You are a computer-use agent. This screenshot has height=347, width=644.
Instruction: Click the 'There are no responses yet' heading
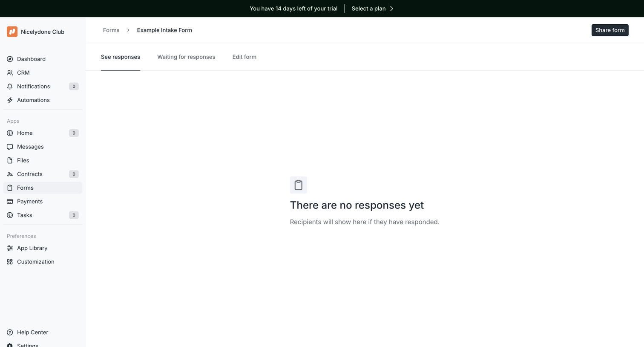pos(357,205)
